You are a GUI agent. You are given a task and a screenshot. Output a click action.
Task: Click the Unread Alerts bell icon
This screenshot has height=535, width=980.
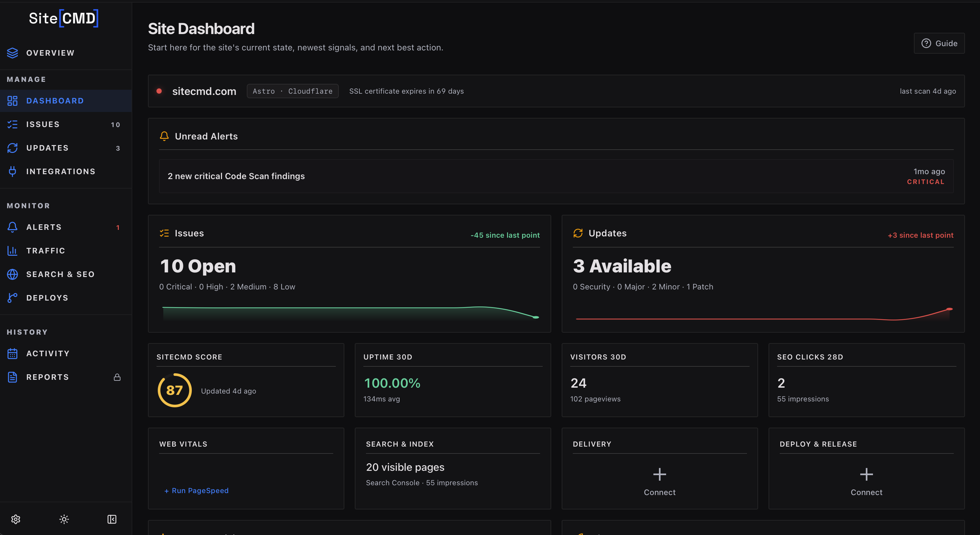point(164,136)
